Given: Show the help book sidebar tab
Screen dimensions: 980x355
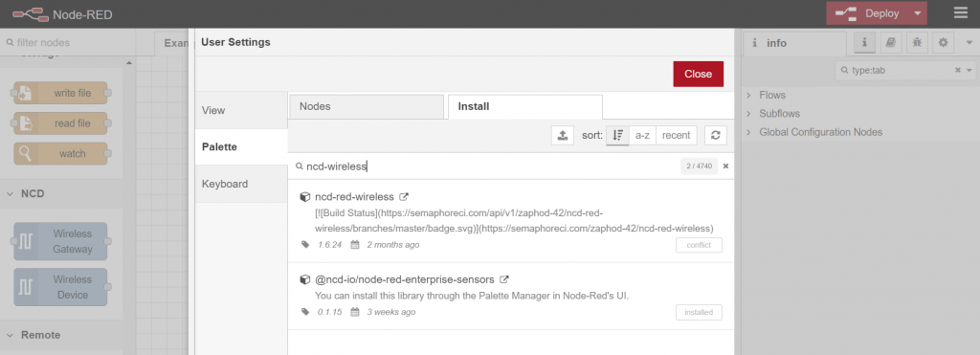Looking at the screenshot, I should coord(891,42).
